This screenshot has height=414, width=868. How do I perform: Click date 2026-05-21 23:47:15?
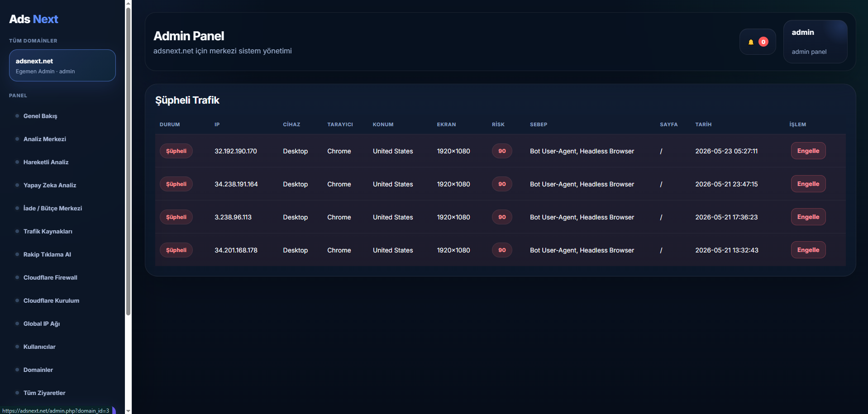(x=726, y=184)
